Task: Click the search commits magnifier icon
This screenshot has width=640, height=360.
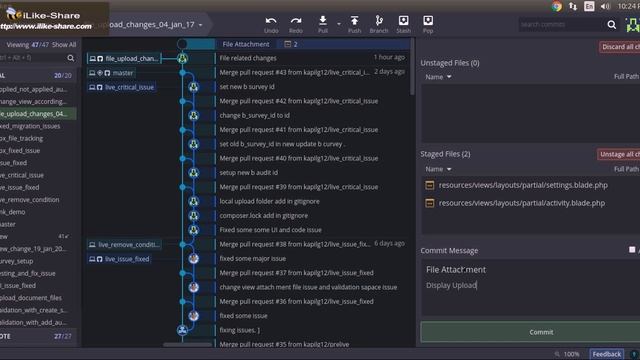Action: [x=611, y=24]
